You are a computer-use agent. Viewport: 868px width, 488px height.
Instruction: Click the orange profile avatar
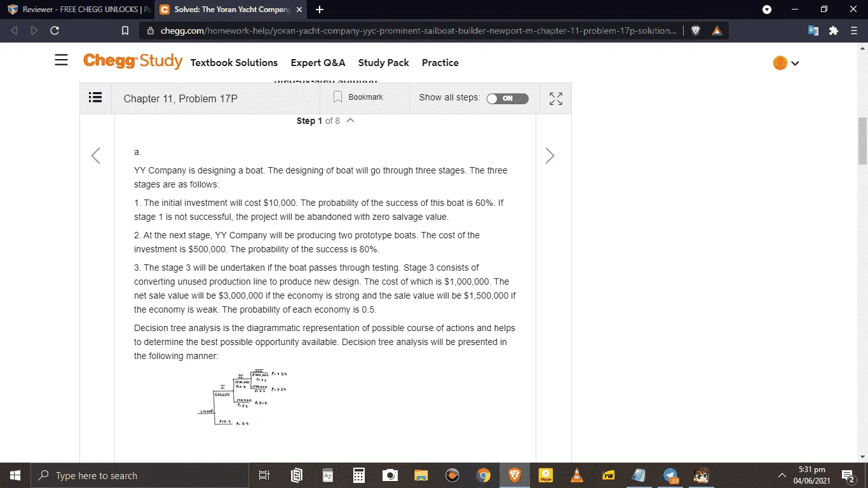click(x=780, y=63)
